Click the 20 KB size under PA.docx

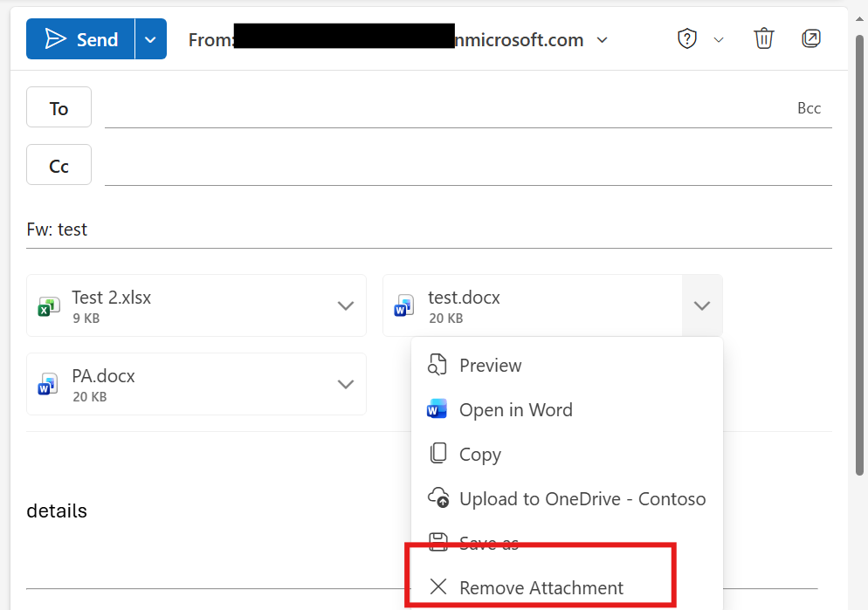click(89, 396)
